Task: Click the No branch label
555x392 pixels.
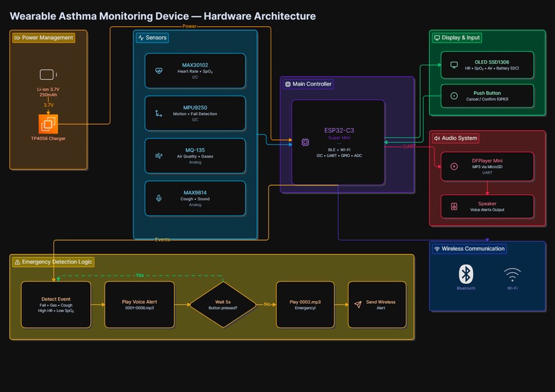Action: pos(267,305)
